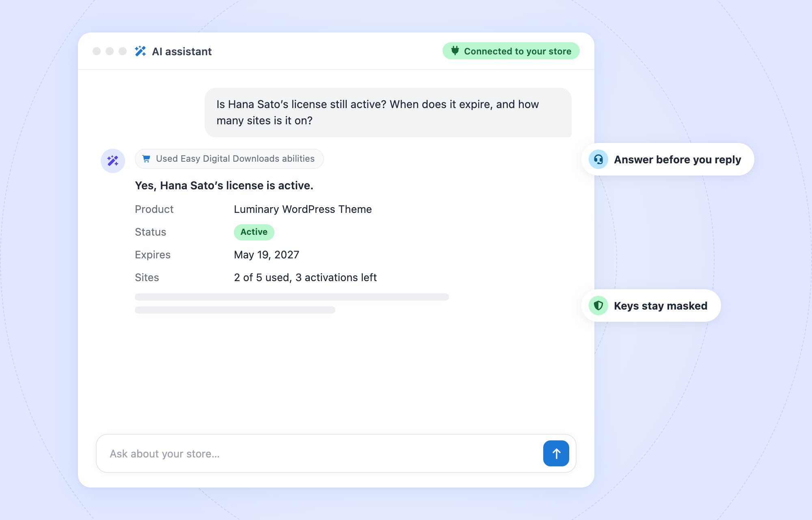Image resolution: width=812 pixels, height=520 pixels.
Task: Click the heading Yes, Hana Sato's license is active.
Action: pyautogui.click(x=224, y=186)
